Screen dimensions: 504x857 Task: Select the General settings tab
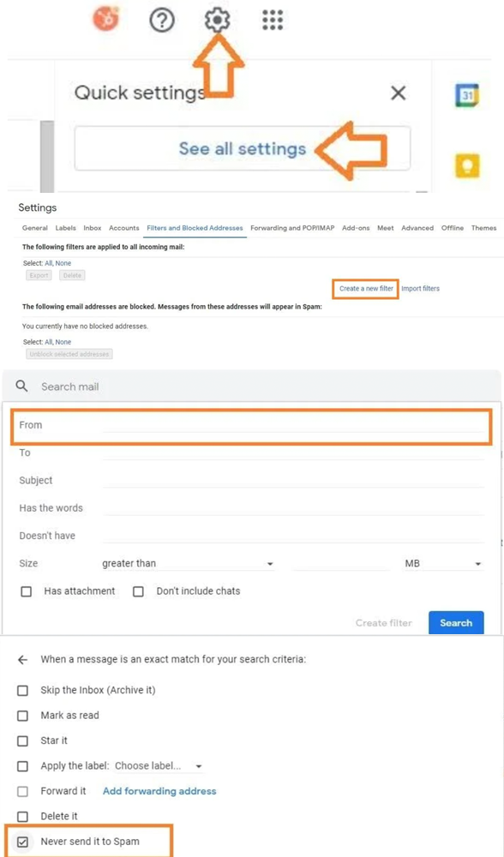point(35,228)
